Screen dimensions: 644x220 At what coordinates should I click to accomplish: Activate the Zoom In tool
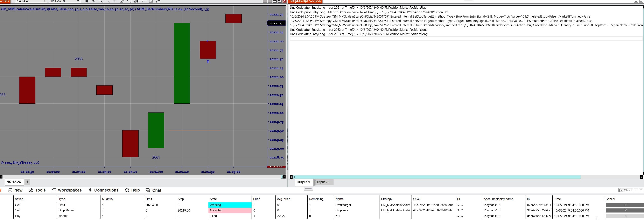(100, 1)
